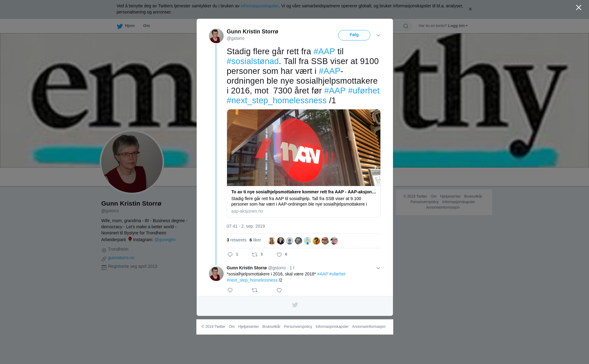Open main tweet options chevron menu

click(378, 35)
